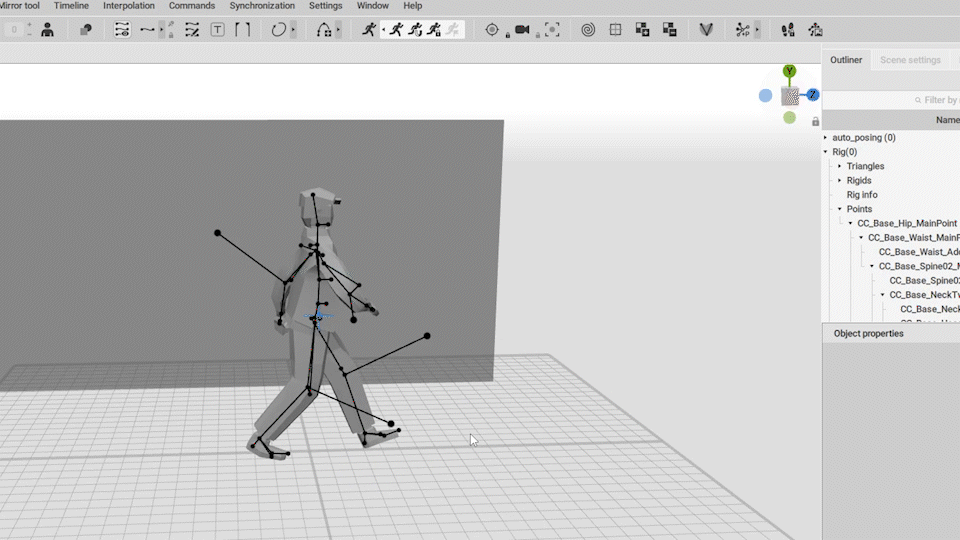This screenshot has width=960, height=540.
Task: Click the V-shaped icon in toolbar
Action: tap(706, 29)
